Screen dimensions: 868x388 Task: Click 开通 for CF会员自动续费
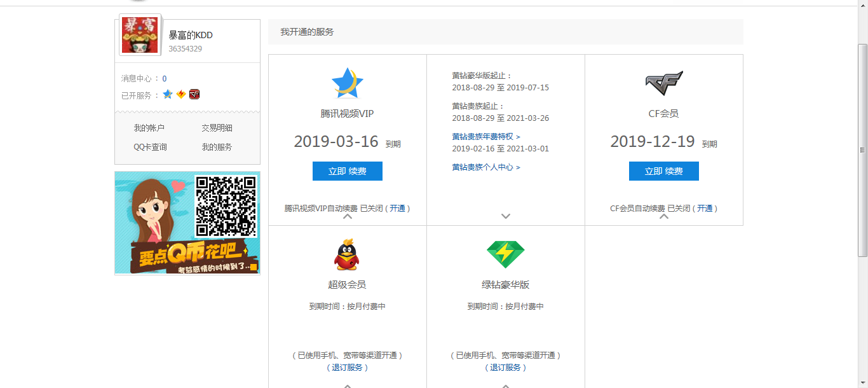click(705, 209)
